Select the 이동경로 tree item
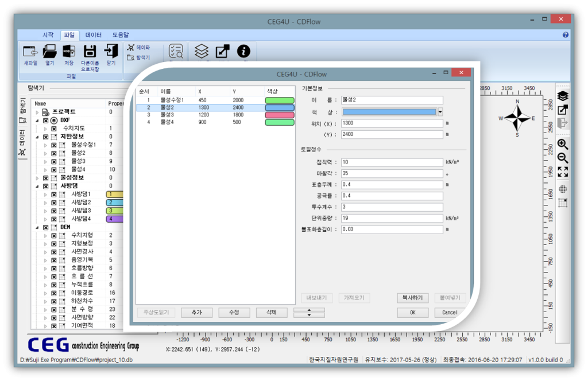 [x=82, y=293]
